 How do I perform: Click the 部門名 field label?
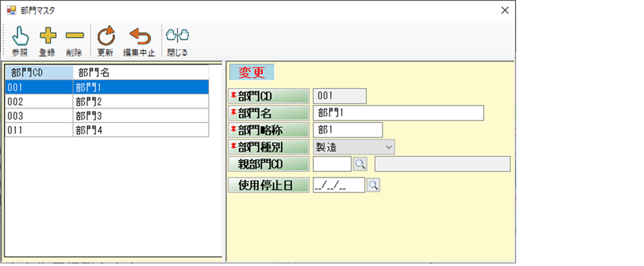(x=269, y=113)
